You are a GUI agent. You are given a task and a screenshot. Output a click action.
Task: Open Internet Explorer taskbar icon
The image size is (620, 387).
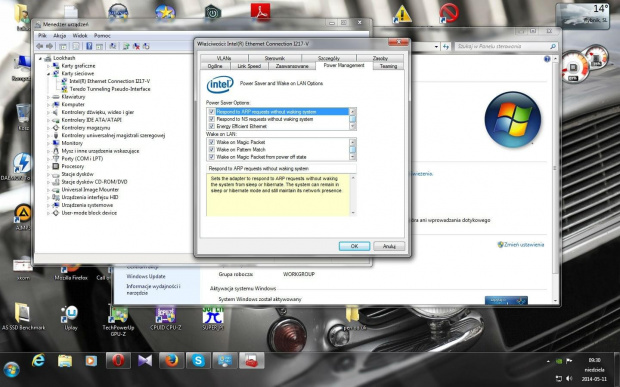click(38, 360)
